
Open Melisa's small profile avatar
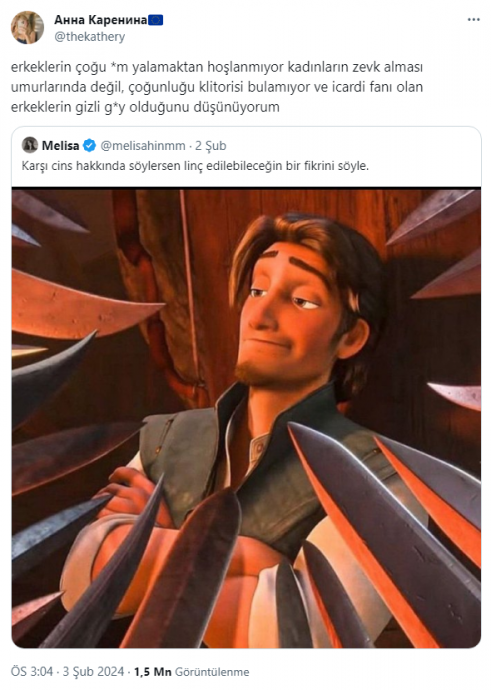(30, 145)
